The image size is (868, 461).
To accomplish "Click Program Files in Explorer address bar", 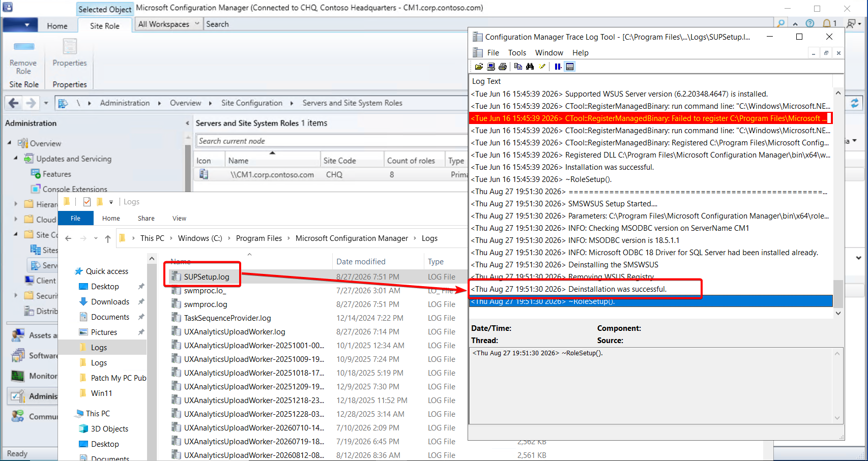I will (x=258, y=238).
